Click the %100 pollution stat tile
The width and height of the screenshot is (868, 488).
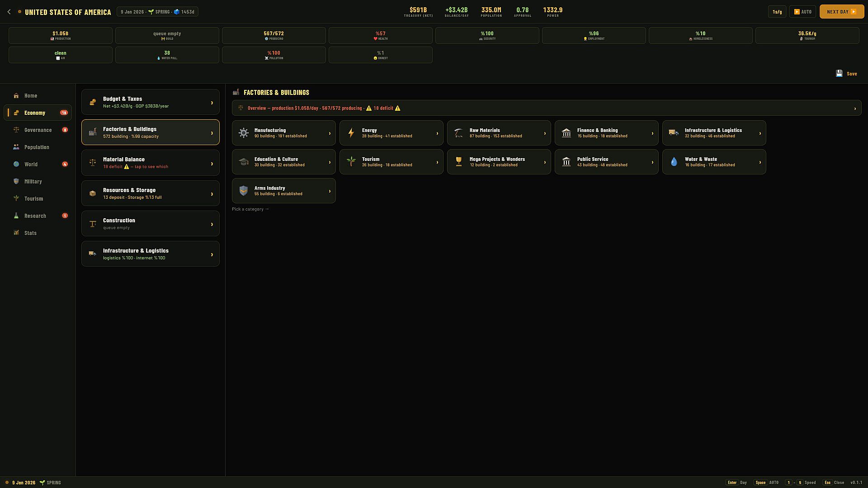click(274, 55)
